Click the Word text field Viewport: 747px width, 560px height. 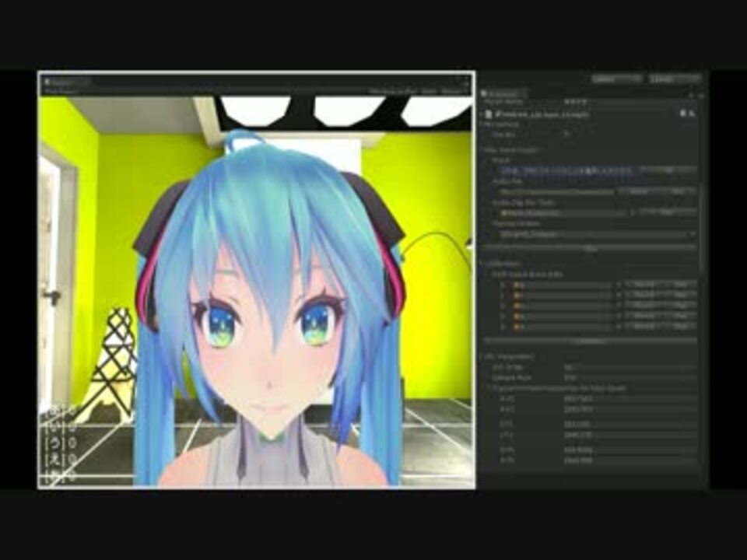568,170
